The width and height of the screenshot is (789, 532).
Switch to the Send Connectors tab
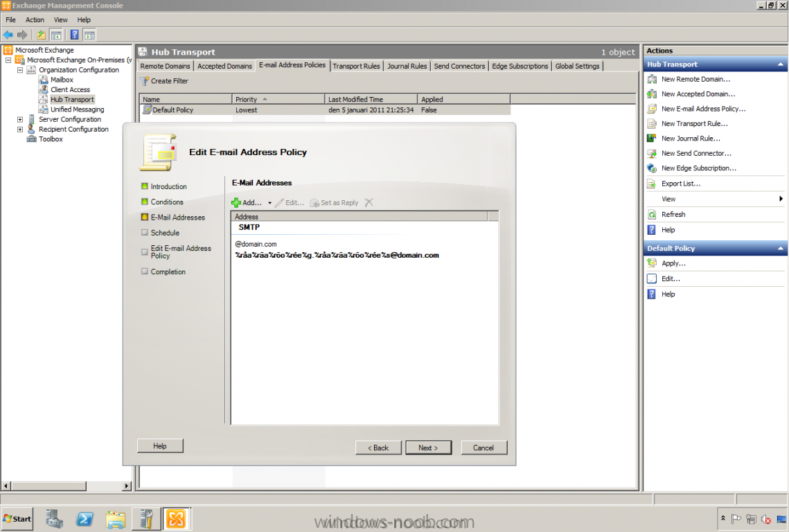coord(459,66)
